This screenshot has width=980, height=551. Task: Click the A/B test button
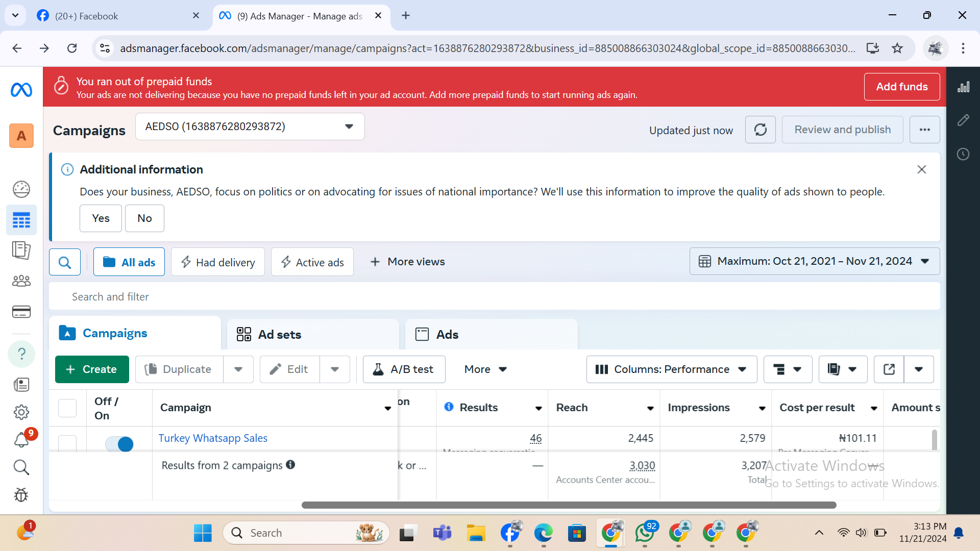point(404,369)
